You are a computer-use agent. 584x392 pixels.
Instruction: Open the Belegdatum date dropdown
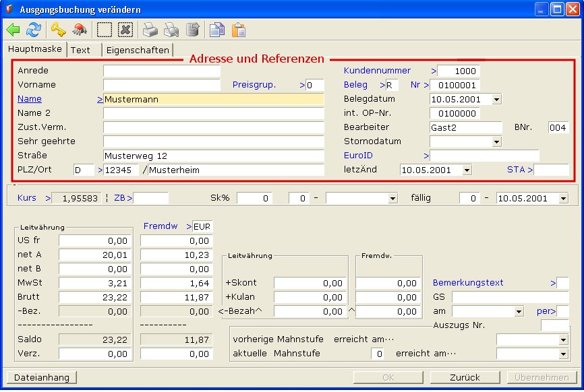click(497, 100)
